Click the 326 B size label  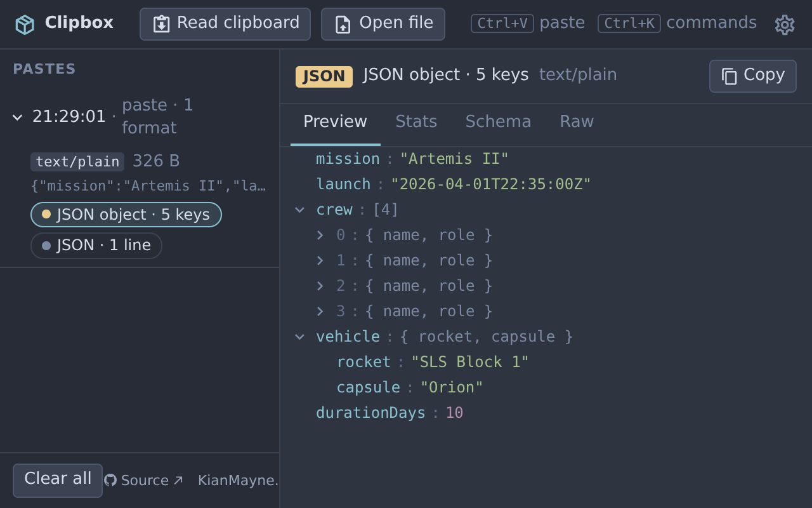[x=156, y=161]
